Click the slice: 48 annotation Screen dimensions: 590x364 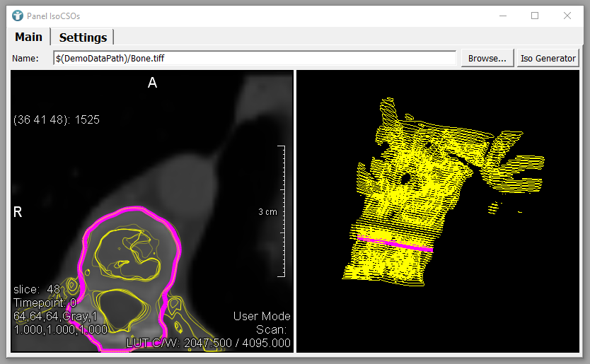pos(37,290)
